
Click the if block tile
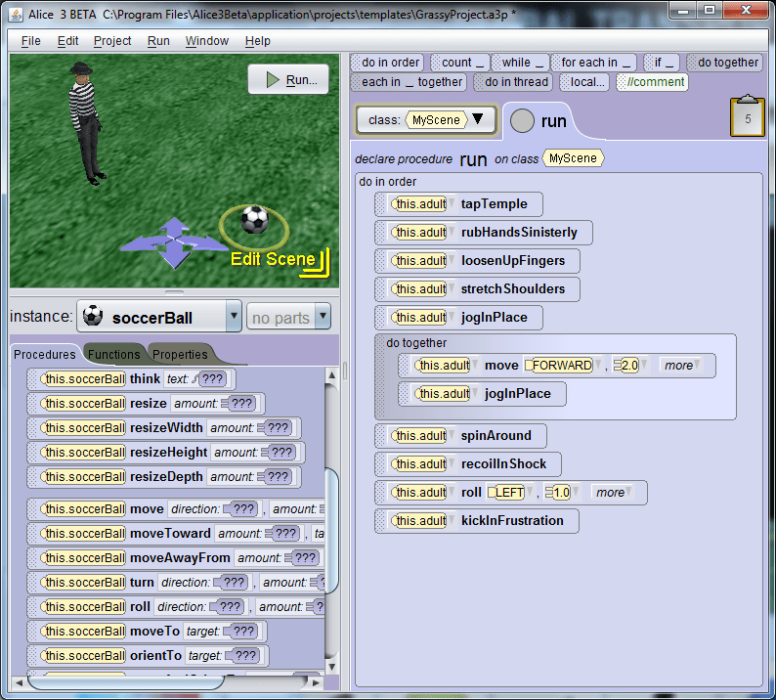[662, 63]
